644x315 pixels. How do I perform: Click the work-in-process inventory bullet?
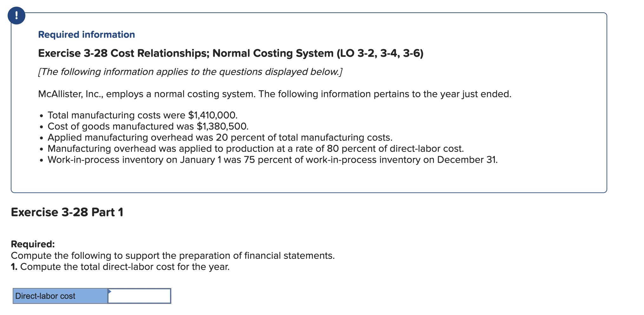[272, 160]
